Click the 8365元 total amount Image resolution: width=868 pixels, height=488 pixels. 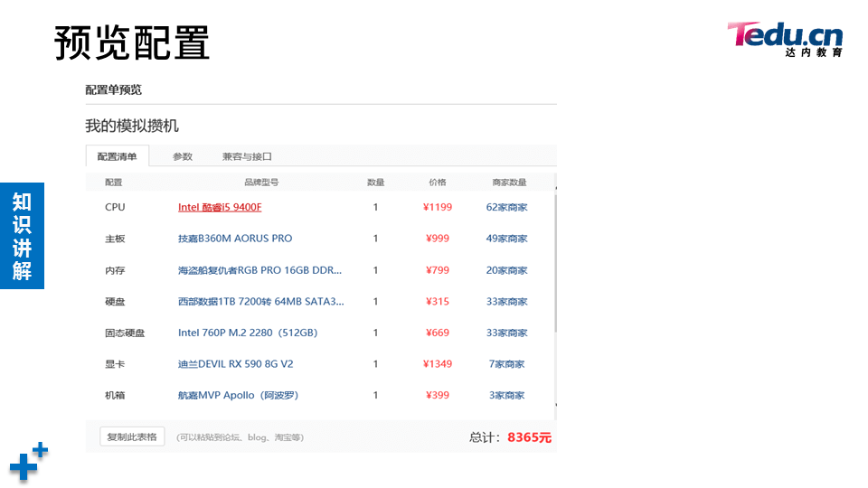pos(529,437)
